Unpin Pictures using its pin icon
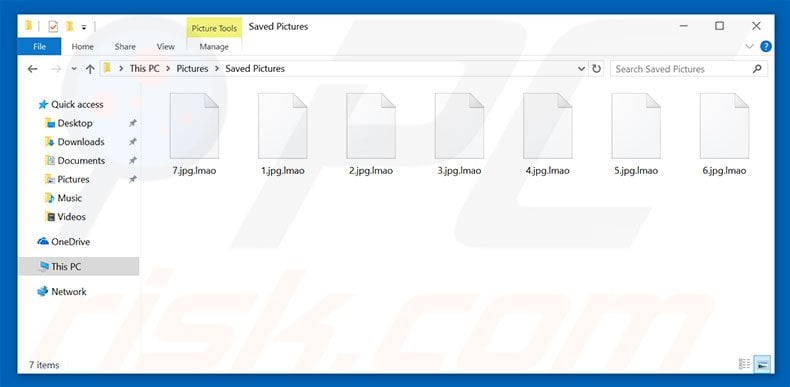 click(x=132, y=179)
